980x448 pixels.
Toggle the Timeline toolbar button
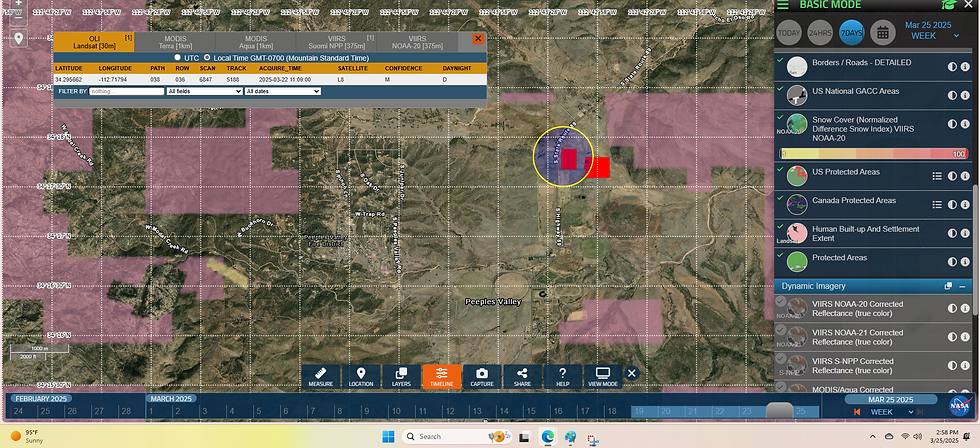tap(441, 377)
